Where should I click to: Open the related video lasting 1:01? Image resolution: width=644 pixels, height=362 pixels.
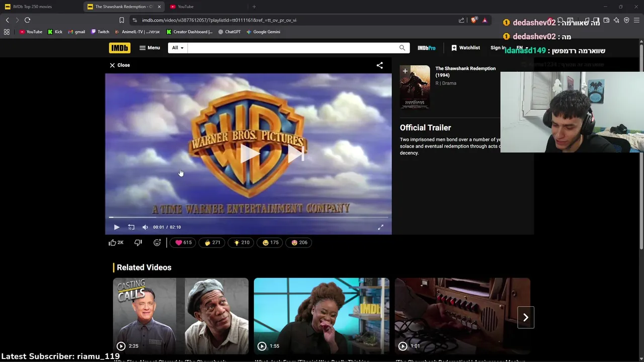[x=462, y=316]
